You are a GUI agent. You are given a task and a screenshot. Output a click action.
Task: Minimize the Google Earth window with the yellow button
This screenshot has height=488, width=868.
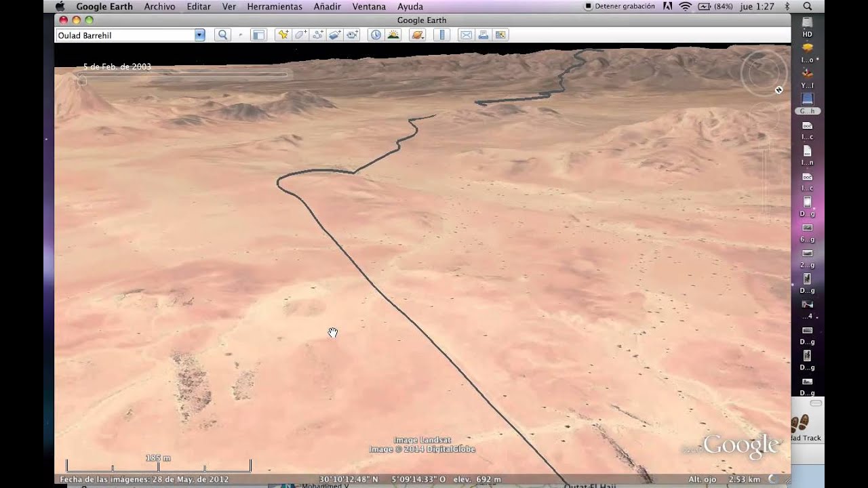point(76,20)
